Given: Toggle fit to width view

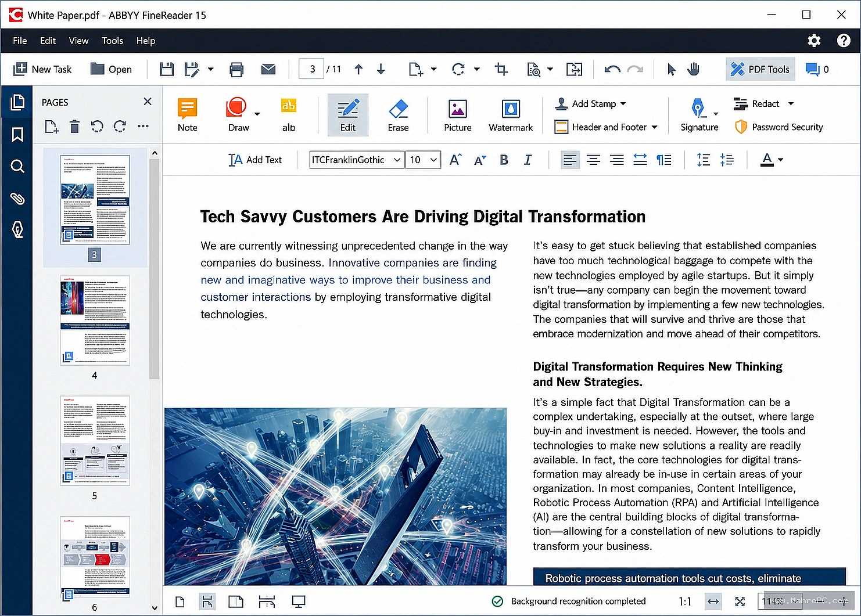Looking at the screenshot, I should click(713, 601).
